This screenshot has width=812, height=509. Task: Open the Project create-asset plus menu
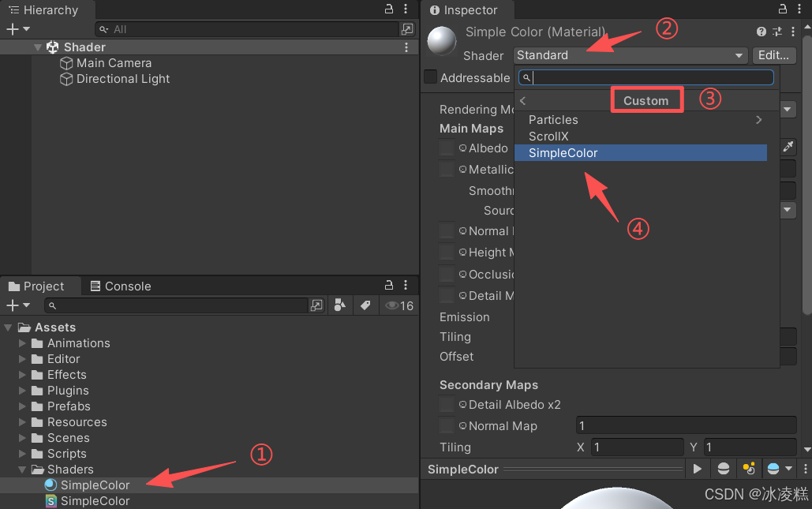coord(17,305)
